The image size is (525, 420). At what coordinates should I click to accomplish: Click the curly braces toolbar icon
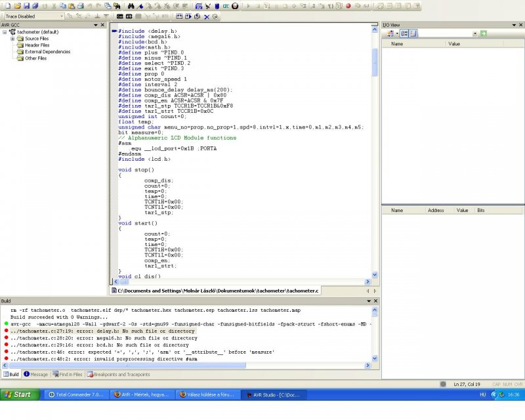click(x=331, y=6)
